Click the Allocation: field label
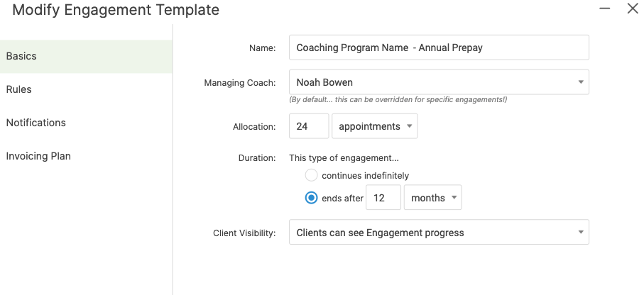This screenshot has height=295, width=644. tap(254, 127)
